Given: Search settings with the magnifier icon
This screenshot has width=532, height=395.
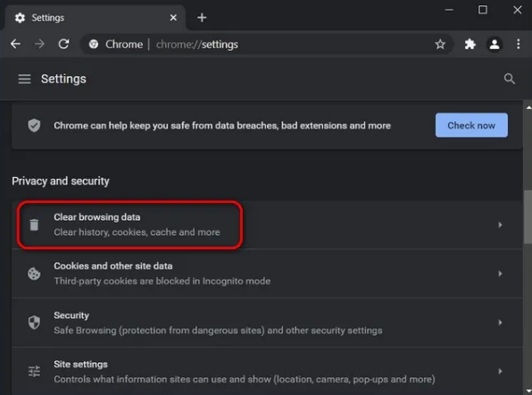Looking at the screenshot, I should 510,79.
